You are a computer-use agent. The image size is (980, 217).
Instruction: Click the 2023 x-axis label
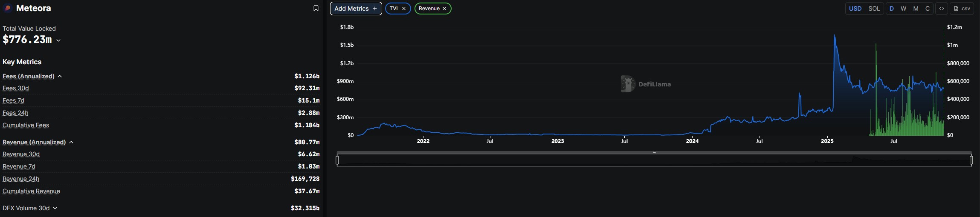coord(557,141)
